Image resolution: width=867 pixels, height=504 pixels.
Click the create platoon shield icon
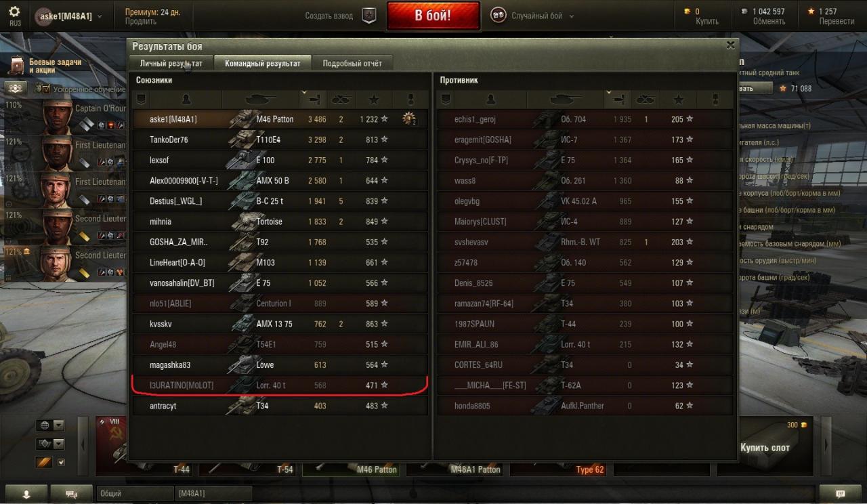(x=369, y=16)
